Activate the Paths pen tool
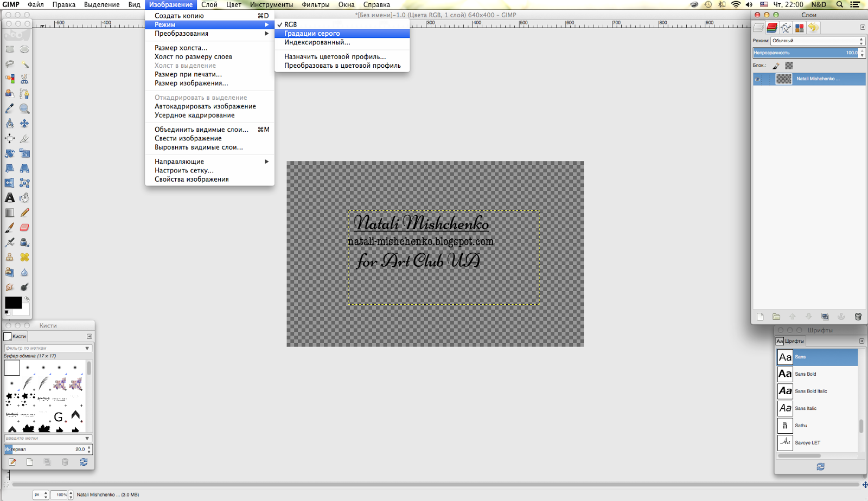Screen dimensions: 868x501 tap(24, 94)
